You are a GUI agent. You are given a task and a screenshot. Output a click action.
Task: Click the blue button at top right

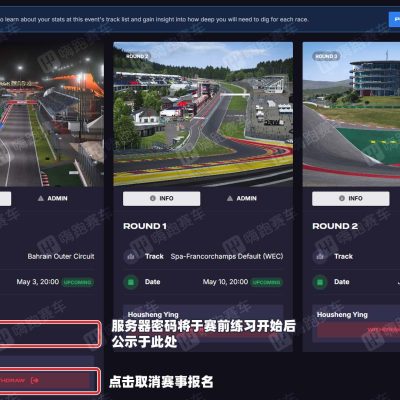coord(395,19)
